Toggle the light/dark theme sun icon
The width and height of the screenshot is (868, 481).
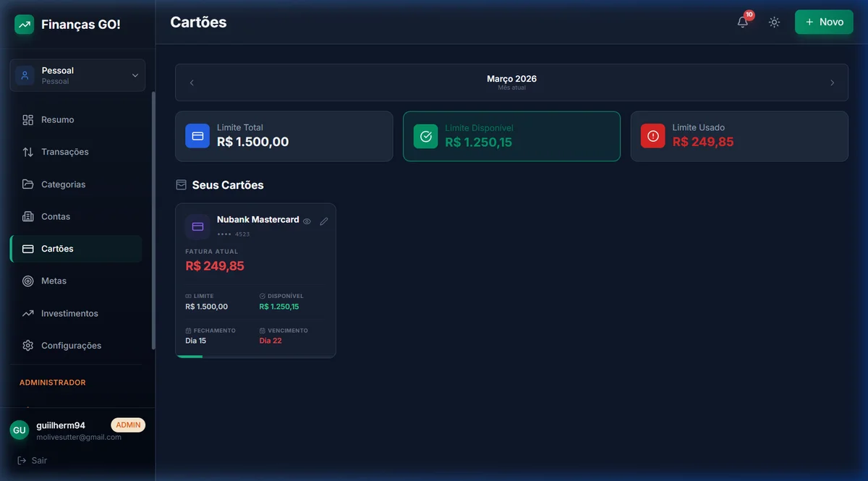(775, 22)
